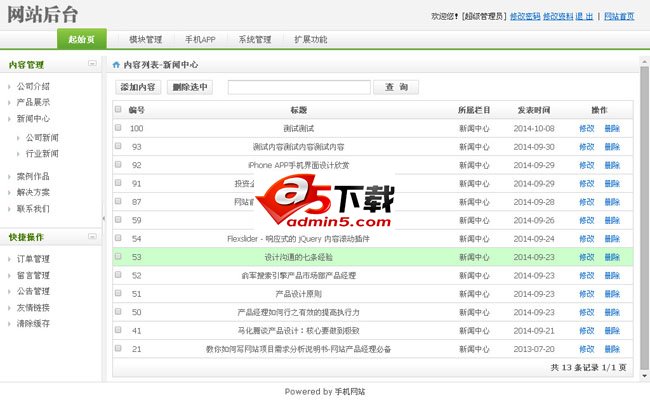Open the 系统管理 tab
This screenshot has width=650, height=402.
(x=255, y=39)
